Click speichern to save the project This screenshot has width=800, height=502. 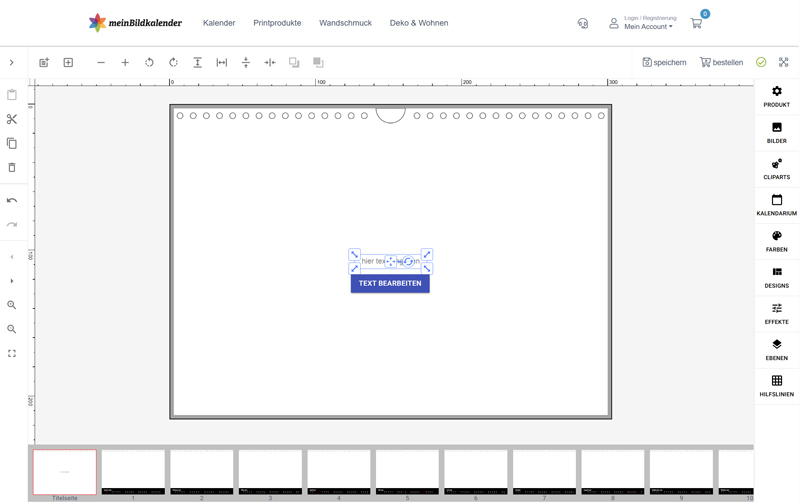(x=664, y=62)
